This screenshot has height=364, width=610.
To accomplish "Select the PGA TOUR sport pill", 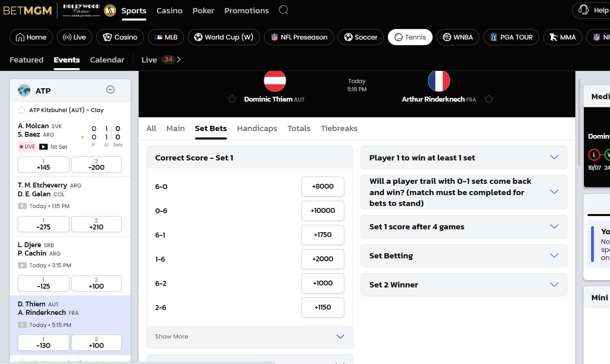I will pos(511,37).
